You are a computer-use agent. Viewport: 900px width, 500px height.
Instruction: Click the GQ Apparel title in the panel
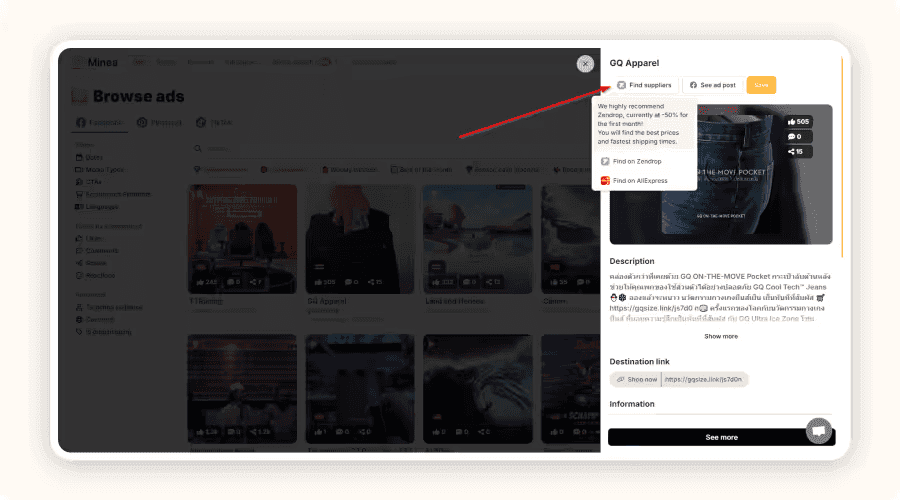(634, 63)
